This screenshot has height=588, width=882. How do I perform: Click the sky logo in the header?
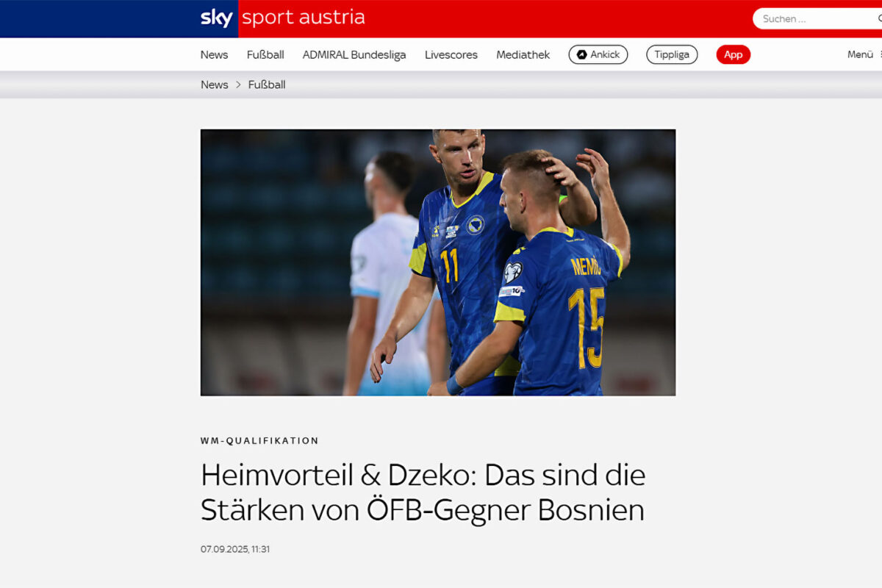[x=216, y=18]
